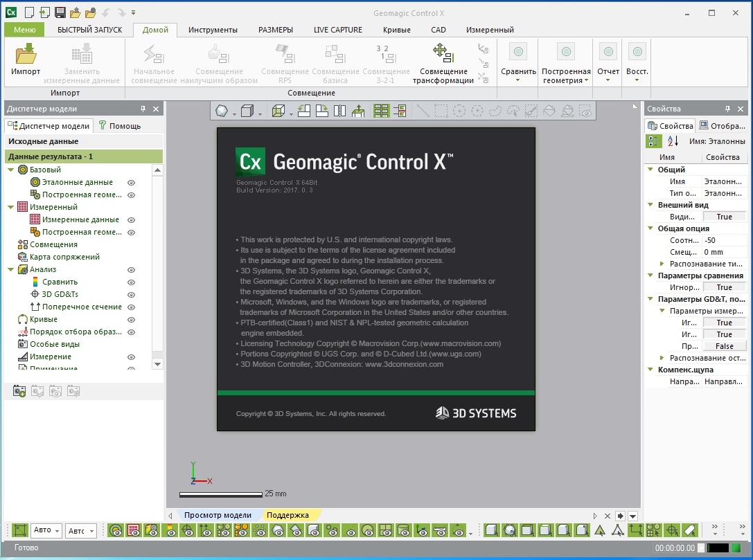
Task: Click the split panel icon with red line
Action: coord(400,111)
